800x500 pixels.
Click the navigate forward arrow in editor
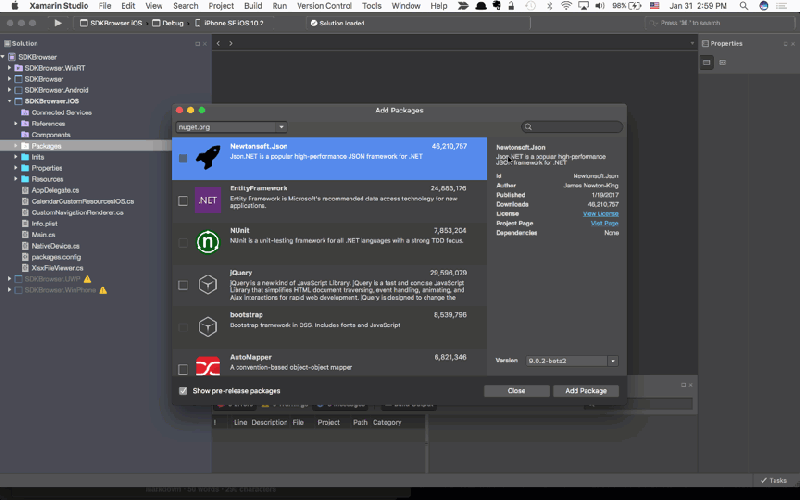[231, 43]
